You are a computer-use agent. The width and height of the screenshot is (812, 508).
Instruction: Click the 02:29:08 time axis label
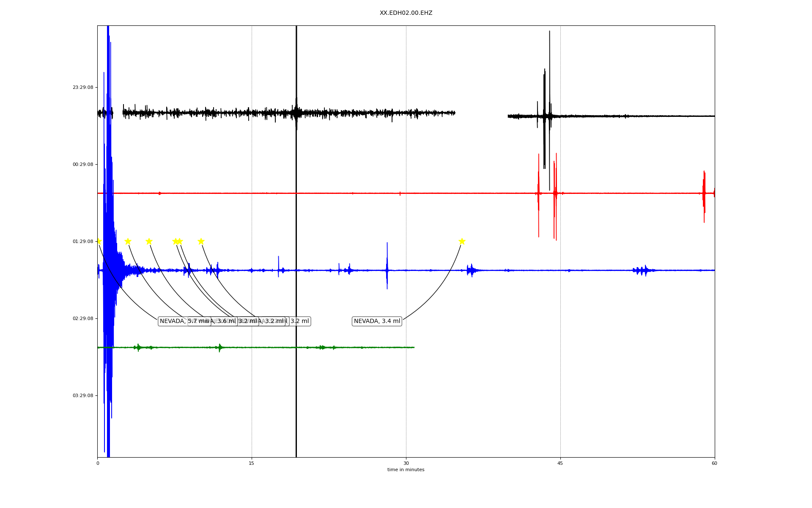point(82,319)
